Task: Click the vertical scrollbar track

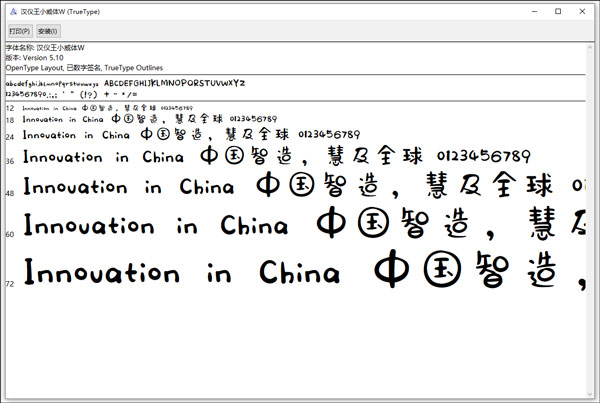Action: pyautogui.click(x=590, y=220)
